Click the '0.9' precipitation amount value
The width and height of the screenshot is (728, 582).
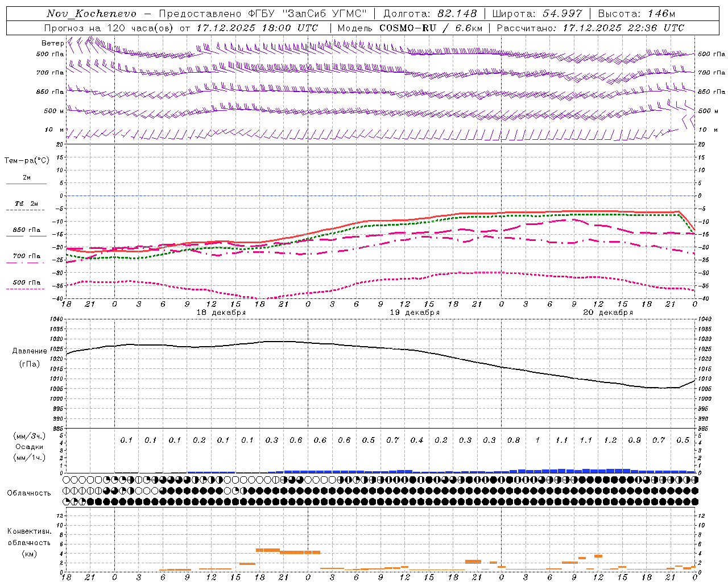634,440
